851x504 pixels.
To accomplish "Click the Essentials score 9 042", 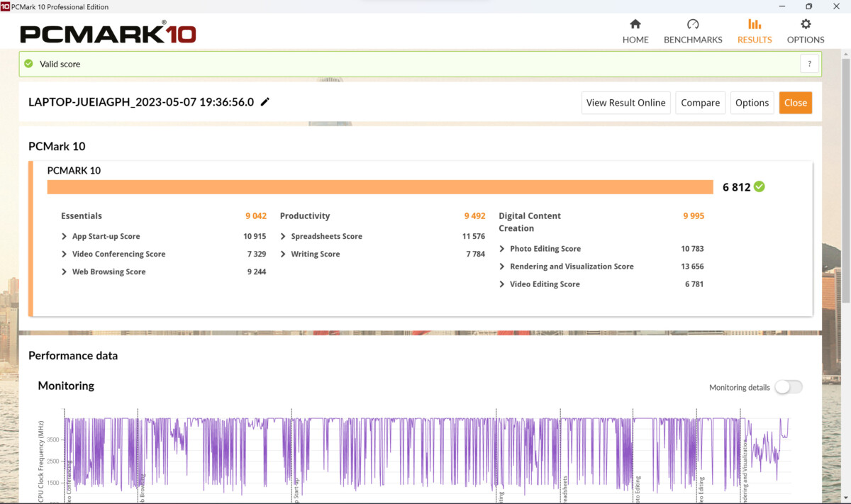I will point(256,216).
